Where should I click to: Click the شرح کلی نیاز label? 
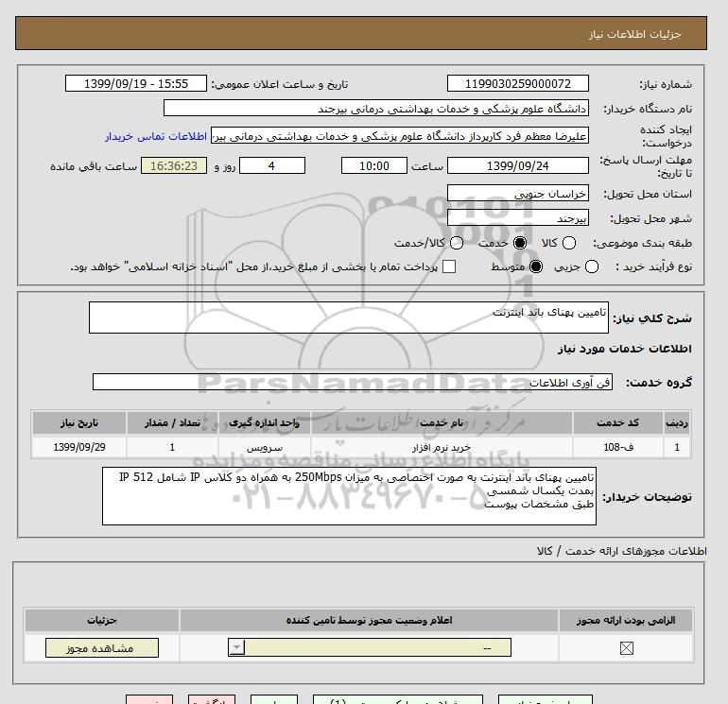pos(652,318)
